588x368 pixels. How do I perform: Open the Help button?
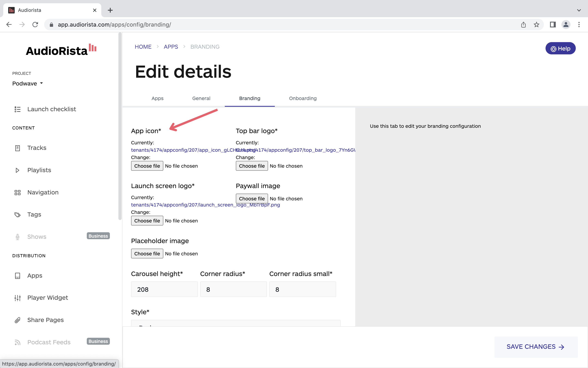click(560, 48)
